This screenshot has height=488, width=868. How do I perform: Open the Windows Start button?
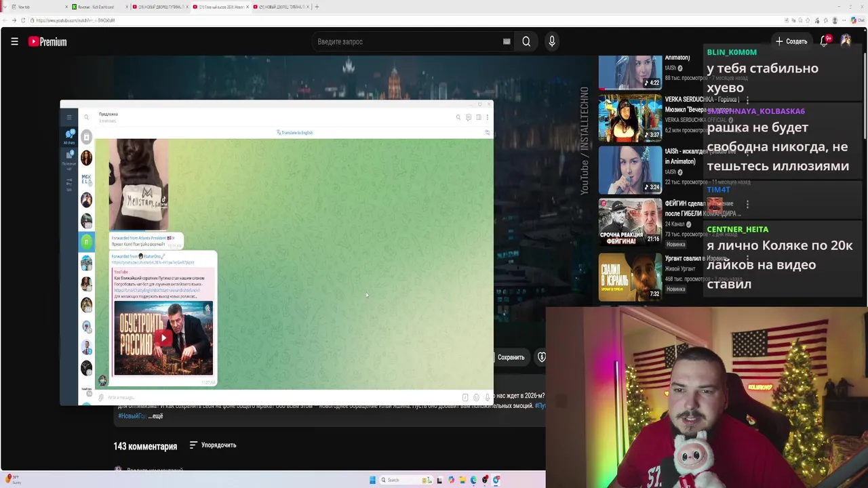372,480
